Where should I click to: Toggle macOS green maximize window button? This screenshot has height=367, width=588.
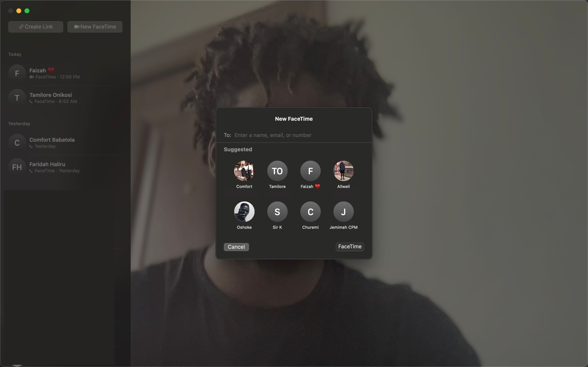pyautogui.click(x=27, y=11)
